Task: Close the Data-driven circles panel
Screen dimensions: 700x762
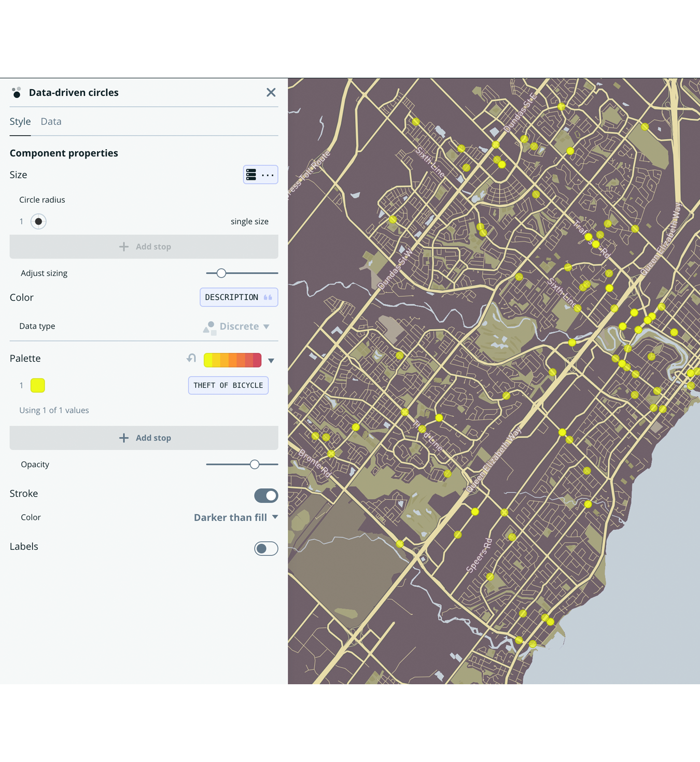Action: coord(271,92)
